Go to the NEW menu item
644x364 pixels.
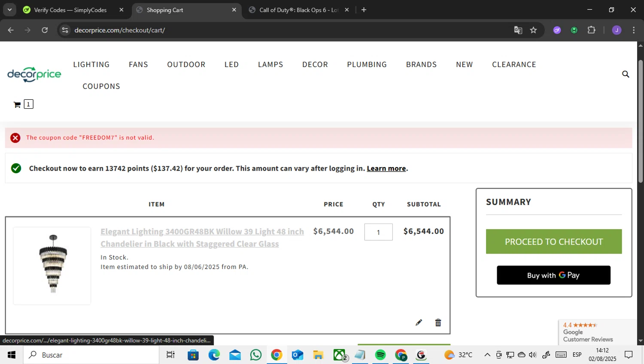click(465, 64)
